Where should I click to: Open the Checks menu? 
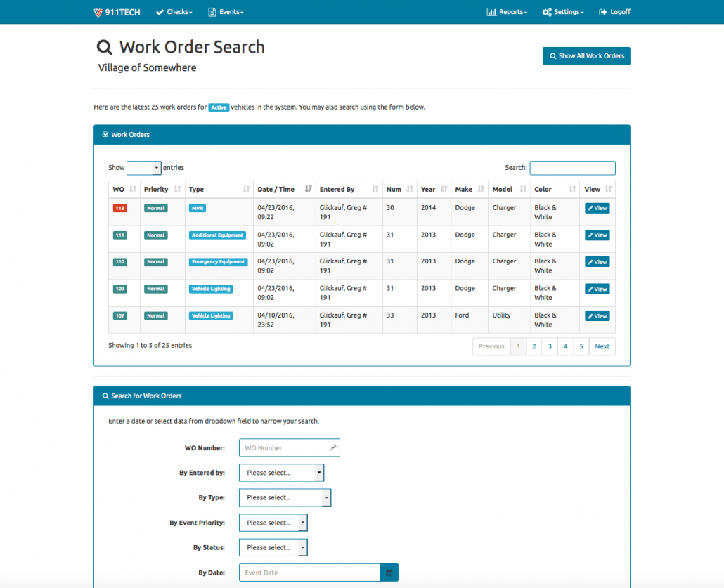point(174,11)
